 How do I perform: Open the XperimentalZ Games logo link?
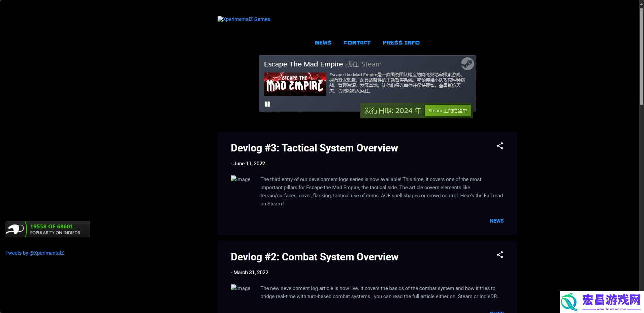point(244,19)
